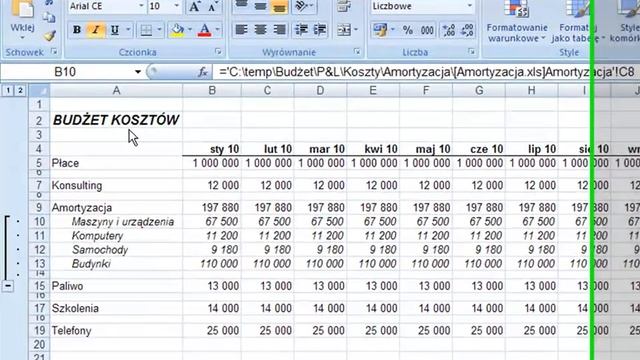Select the sty 10 month header cell
The height and width of the screenshot is (360, 640).
212,149
